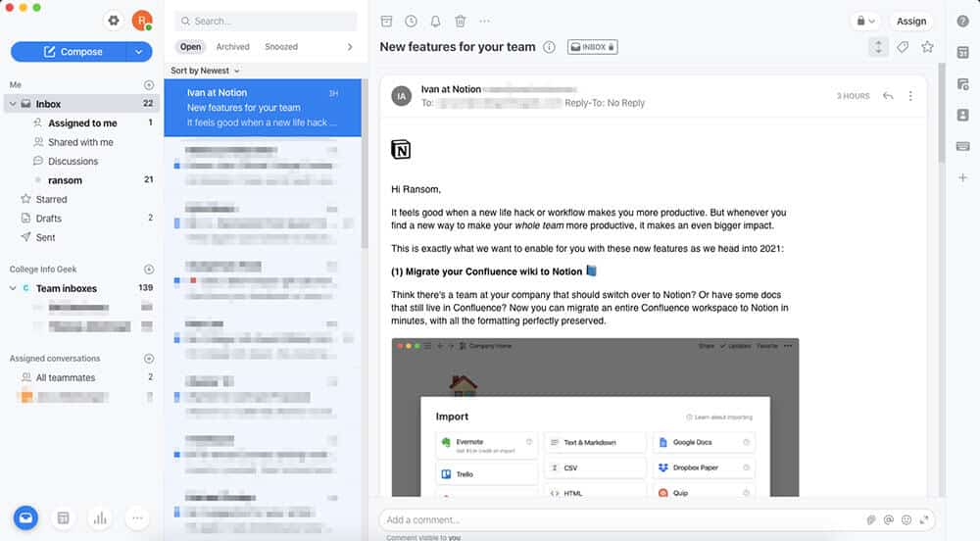This screenshot has width=980, height=541.
Task: Star the conversation
Action: pyautogui.click(x=927, y=47)
